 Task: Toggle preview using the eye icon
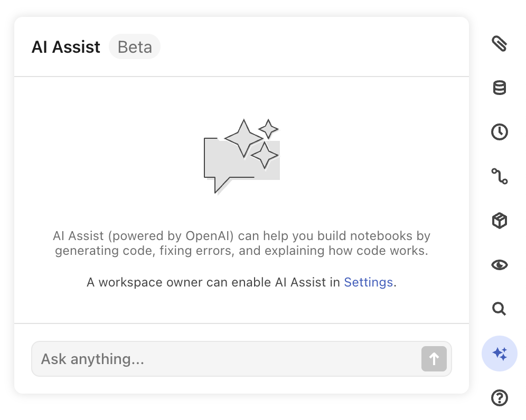coord(500,265)
